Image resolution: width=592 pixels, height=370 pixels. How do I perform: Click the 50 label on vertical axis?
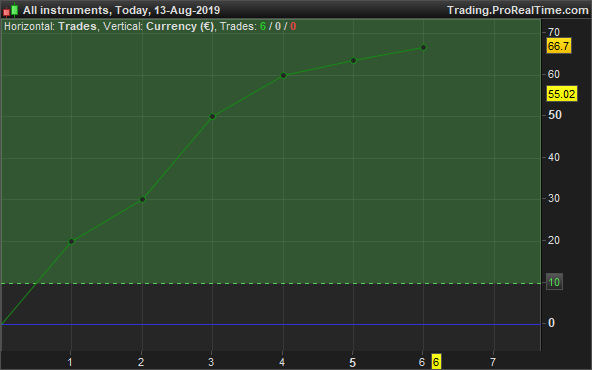tap(555, 115)
